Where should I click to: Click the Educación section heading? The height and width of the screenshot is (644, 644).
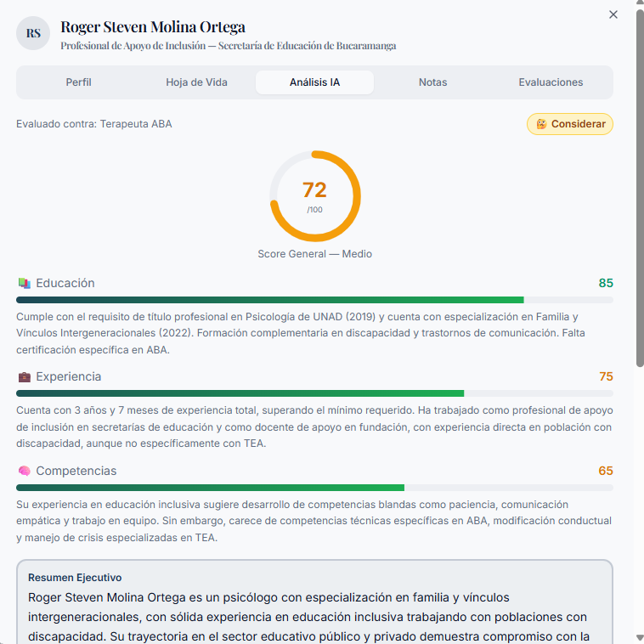[65, 283]
